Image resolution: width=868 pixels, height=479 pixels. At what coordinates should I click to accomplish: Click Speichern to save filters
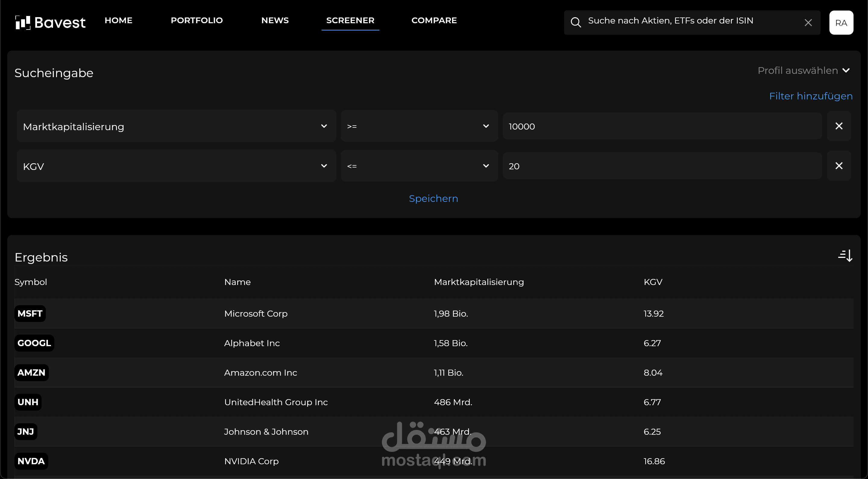(x=433, y=199)
